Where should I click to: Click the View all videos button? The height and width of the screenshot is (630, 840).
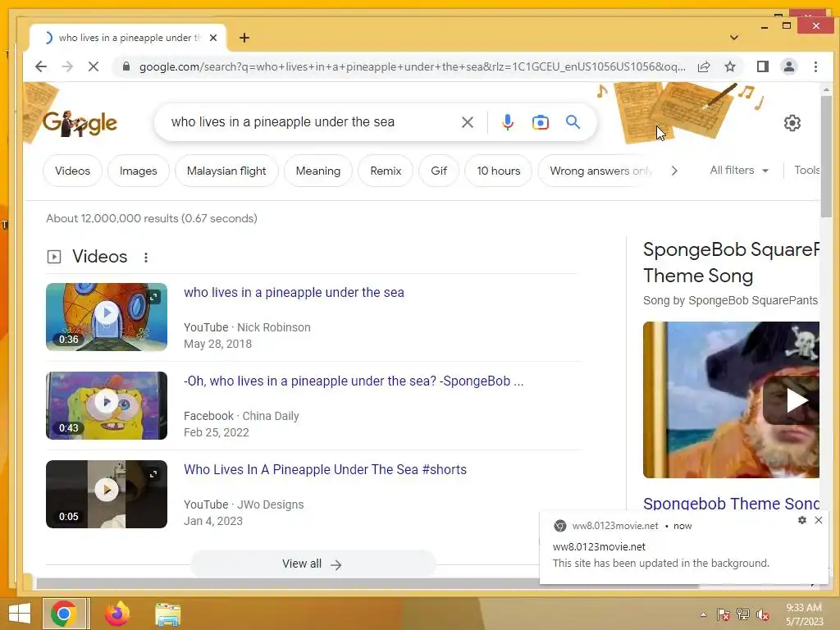pos(313,564)
